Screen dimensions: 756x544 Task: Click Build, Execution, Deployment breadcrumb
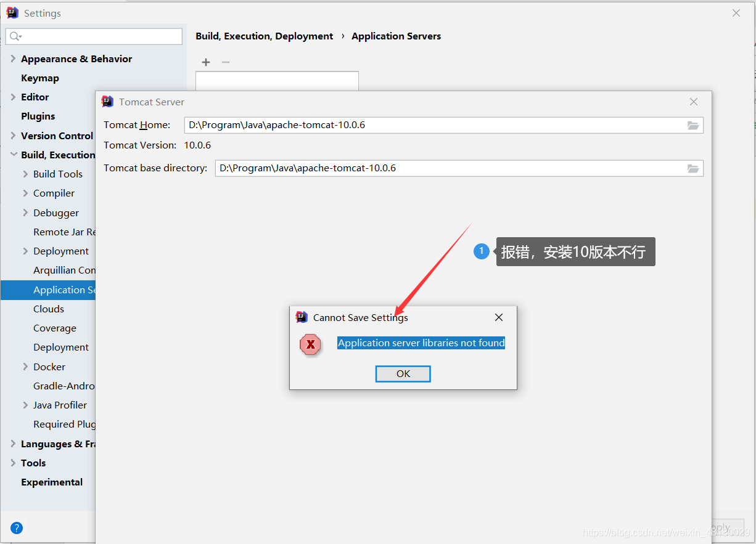tap(265, 36)
